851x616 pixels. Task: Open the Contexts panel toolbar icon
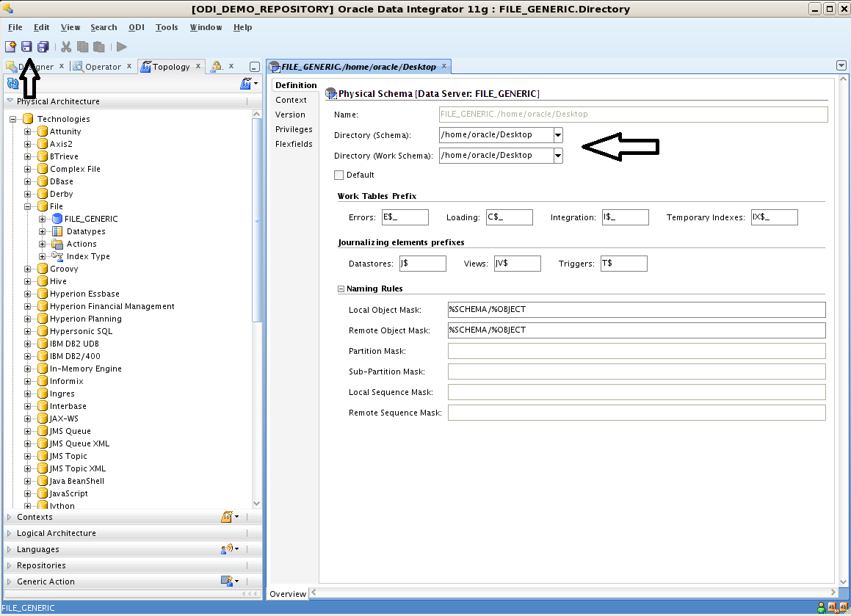(x=230, y=517)
